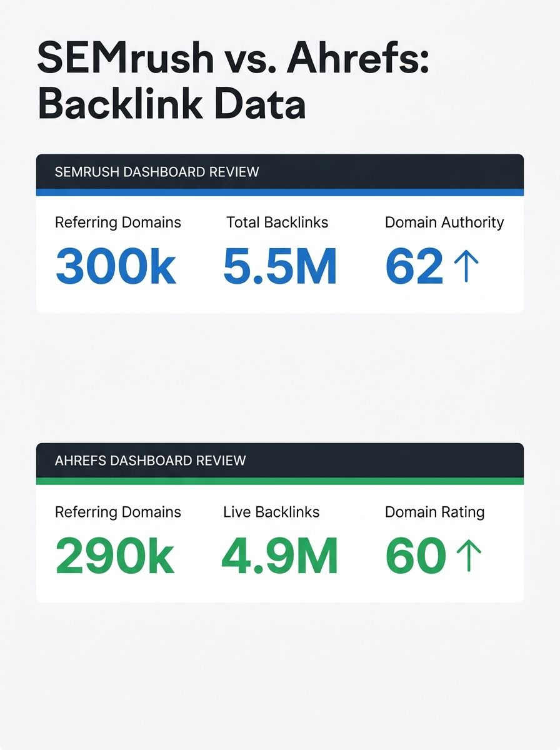Select Referring Domains label in SEMrush card
The width and height of the screenshot is (560, 750).
(118, 222)
